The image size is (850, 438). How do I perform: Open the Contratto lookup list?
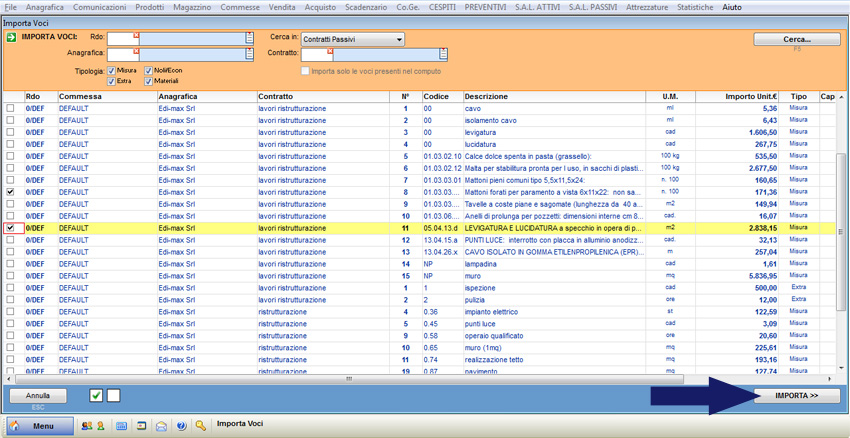coord(443,54)
